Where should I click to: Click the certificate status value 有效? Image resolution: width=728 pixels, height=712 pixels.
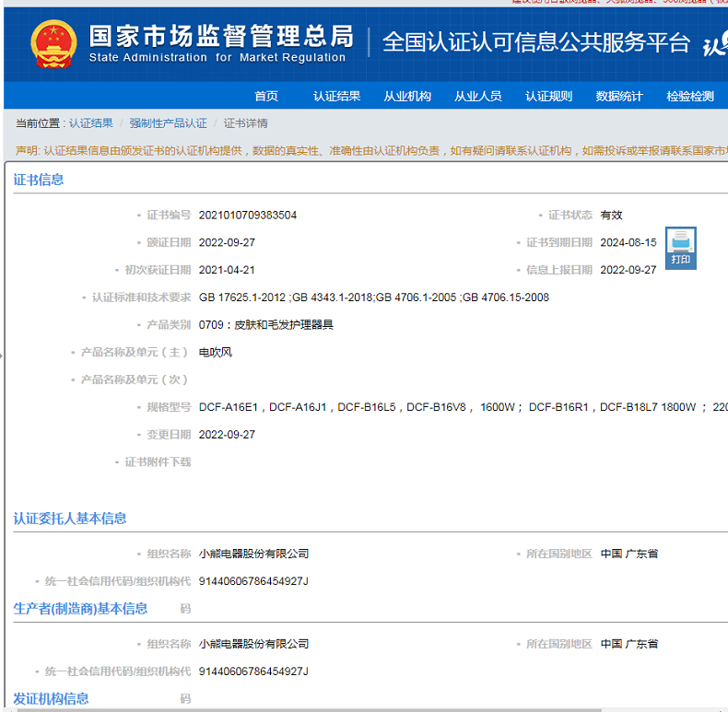pyautogui.click(x=611, y=216)
